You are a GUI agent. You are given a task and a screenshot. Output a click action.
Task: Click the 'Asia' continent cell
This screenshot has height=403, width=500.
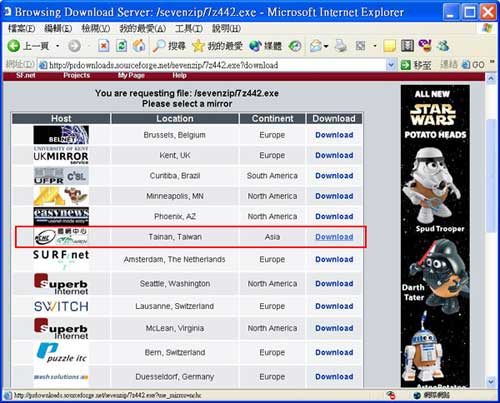[272, 237]
